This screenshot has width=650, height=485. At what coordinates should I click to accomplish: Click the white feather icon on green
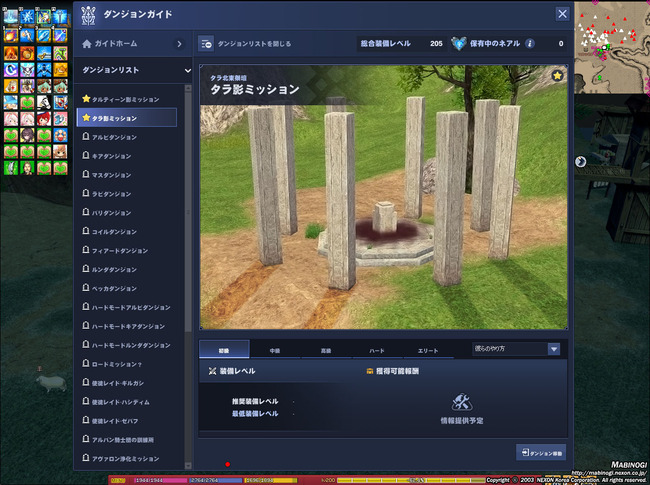click(x=11, y=168)
